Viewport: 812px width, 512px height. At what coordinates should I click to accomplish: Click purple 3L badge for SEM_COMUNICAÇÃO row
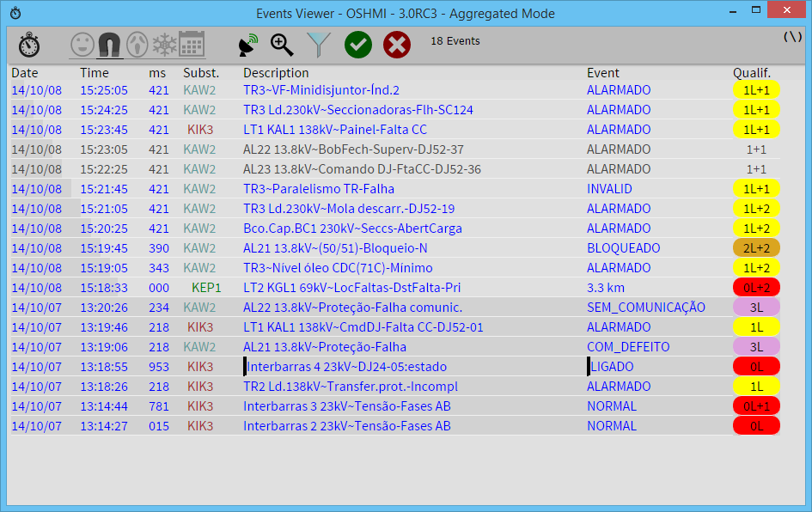756,307
